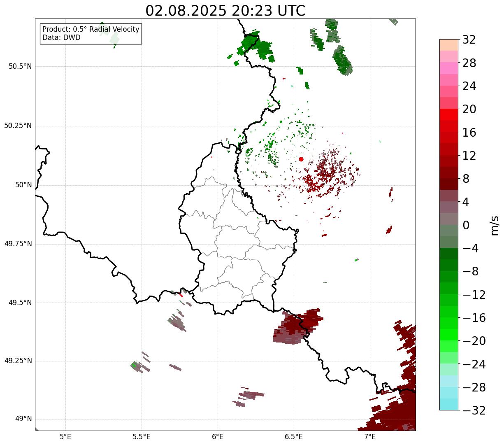Click the colorbar value 32
The width and height of the screenshot is (504, 445).
(x=469, y=40)
